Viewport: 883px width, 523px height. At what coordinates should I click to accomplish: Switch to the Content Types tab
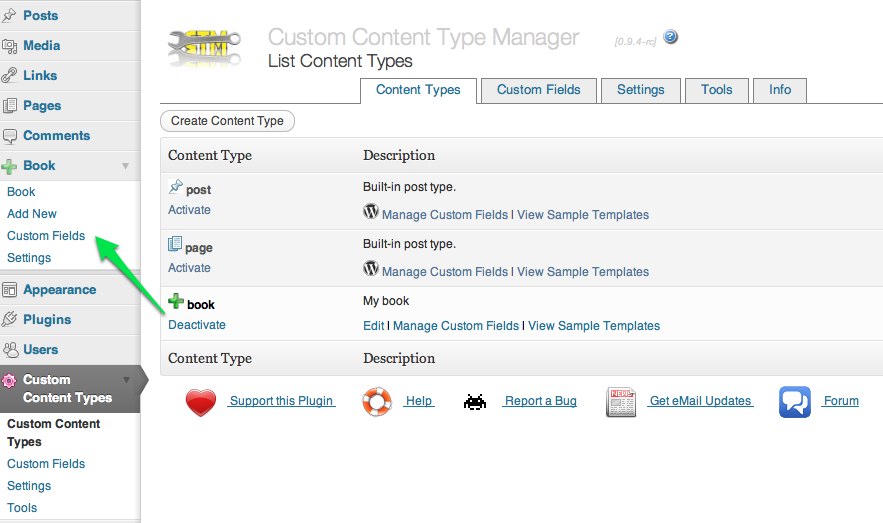point(418,90)
